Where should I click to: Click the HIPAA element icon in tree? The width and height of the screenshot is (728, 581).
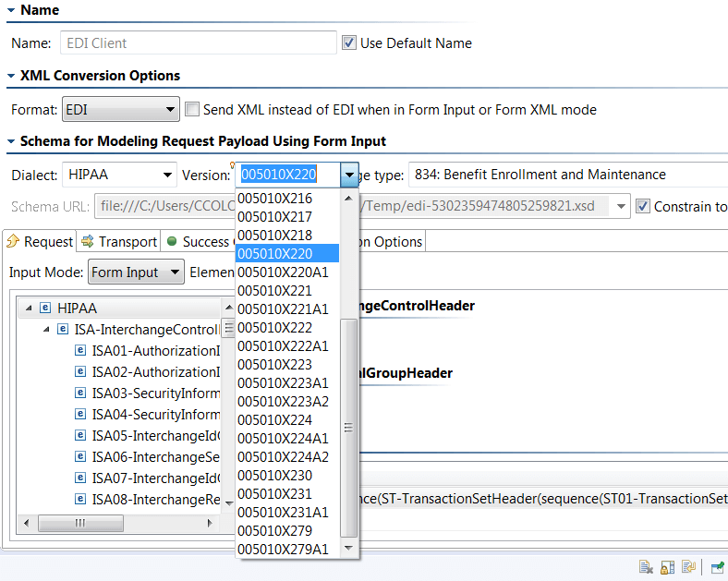[x=45, y=308]
